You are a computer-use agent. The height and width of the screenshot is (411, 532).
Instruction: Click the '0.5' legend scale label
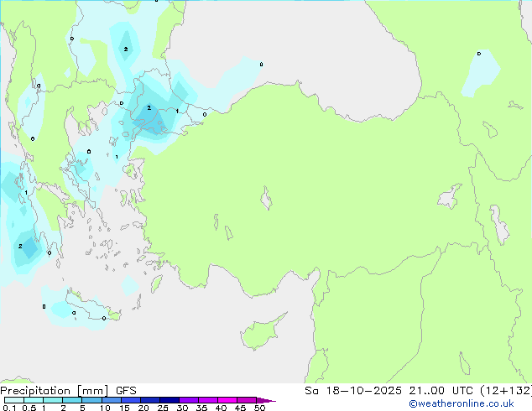[29, 408]
